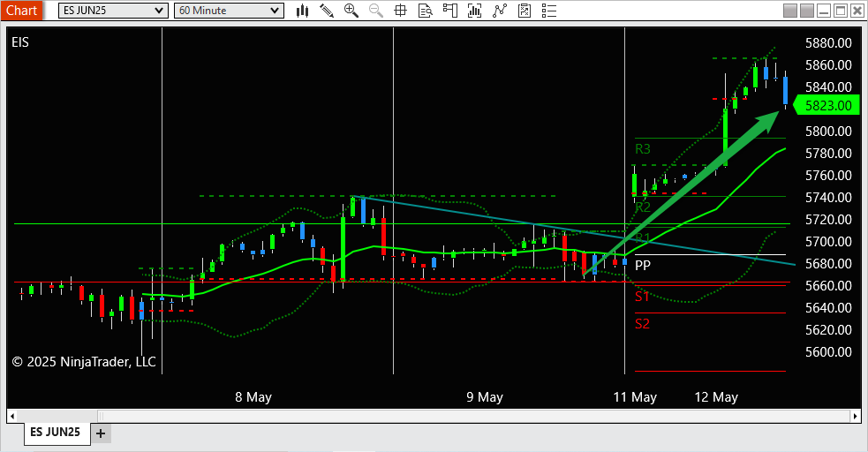Click the 5860.00 price axis label

(828, 65)
